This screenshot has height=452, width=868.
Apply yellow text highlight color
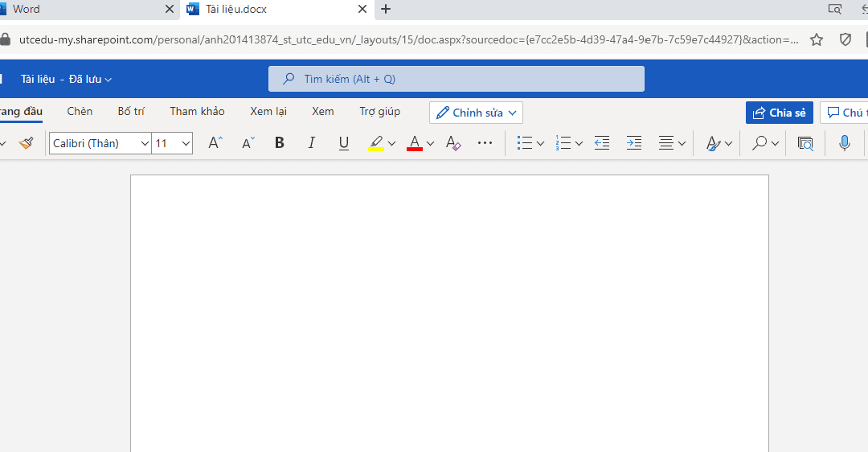(376, 143)
